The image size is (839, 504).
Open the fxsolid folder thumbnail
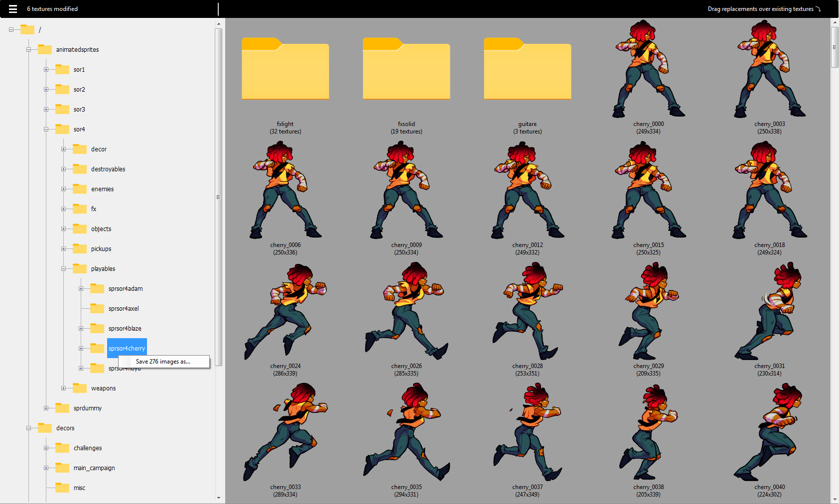(407, 69)
